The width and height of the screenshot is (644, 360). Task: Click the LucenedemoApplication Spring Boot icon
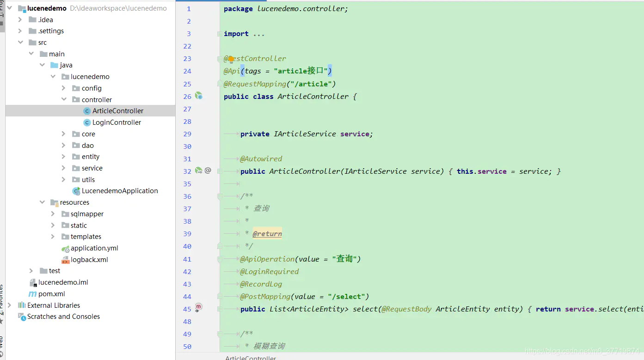click(x=76, y=191)
